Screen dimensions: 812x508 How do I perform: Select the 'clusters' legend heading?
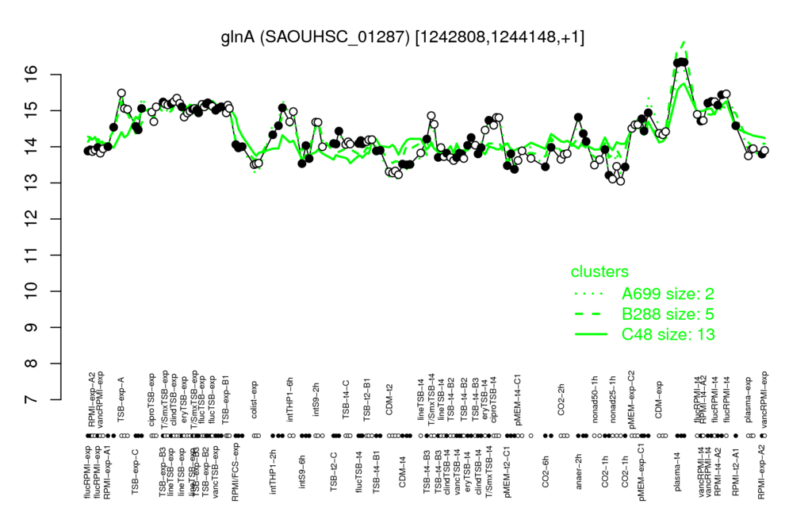[599, 271]
